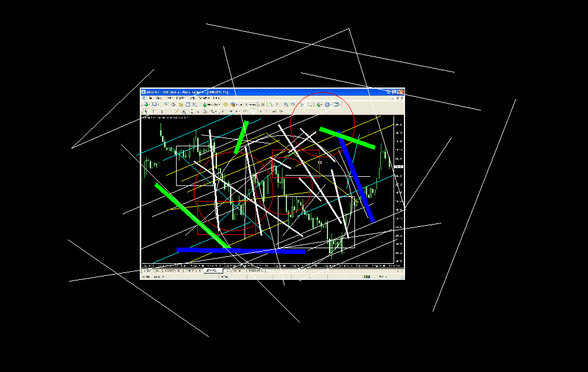Image resolution: width=588 pixels, height=372 pixels.
Task: Select the arrow cursor tool
Action: [146, 112]
